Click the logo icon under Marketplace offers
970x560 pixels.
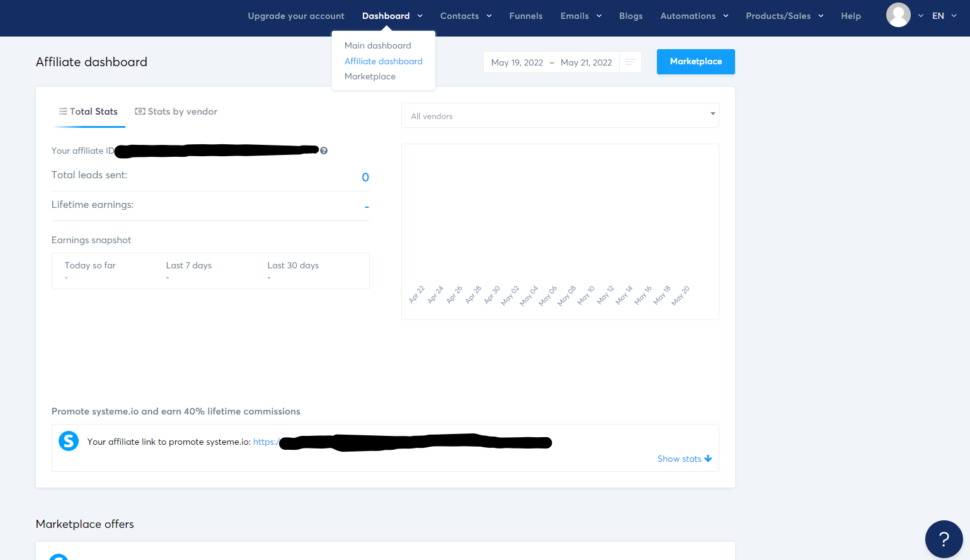click(59, 557)
